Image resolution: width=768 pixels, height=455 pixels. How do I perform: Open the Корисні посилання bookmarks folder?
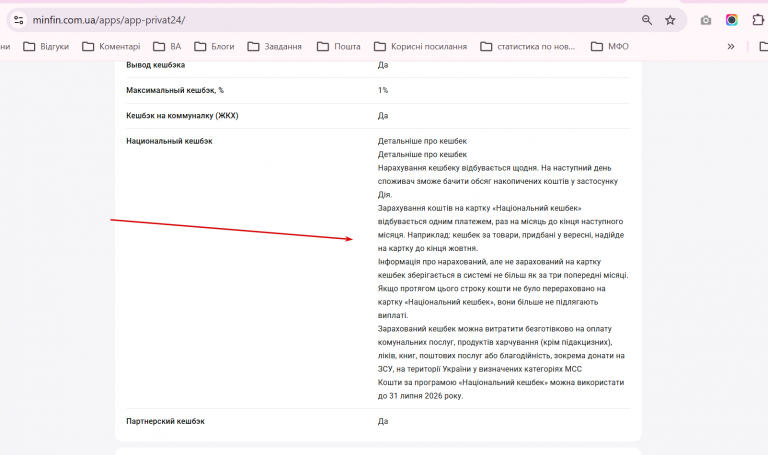[420, 47]
